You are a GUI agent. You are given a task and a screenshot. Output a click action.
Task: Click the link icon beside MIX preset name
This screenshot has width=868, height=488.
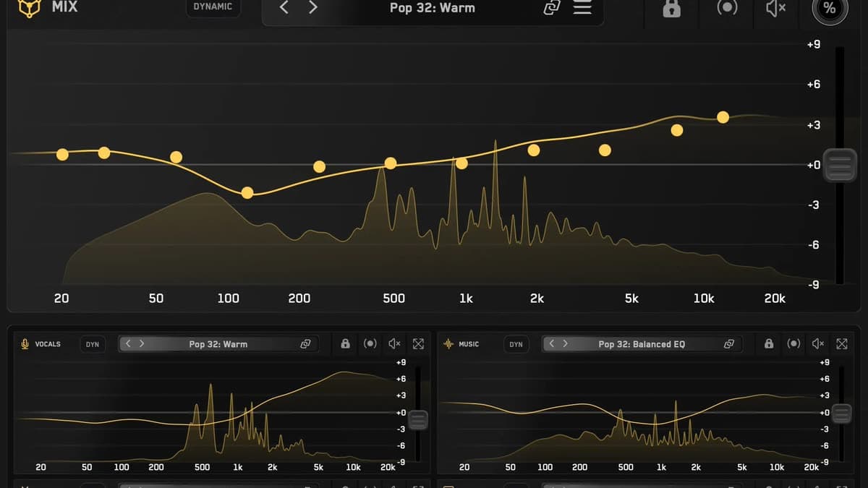tap(552, 8)
